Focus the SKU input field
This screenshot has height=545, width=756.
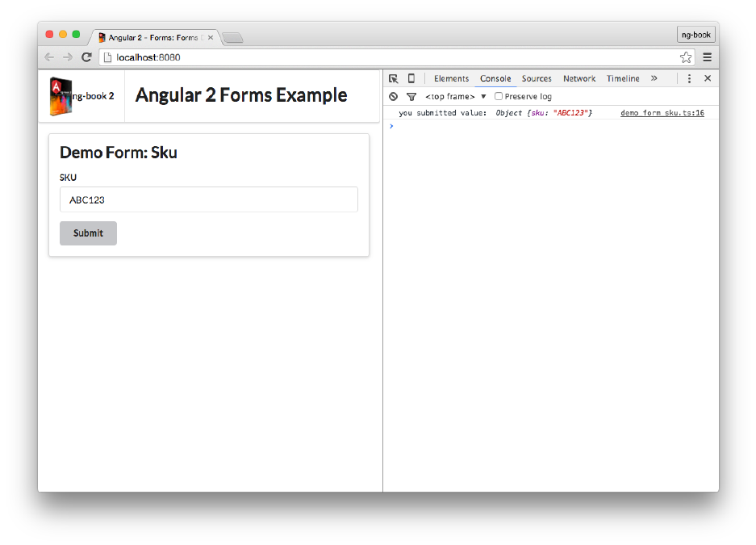click(x=209, y=199)
